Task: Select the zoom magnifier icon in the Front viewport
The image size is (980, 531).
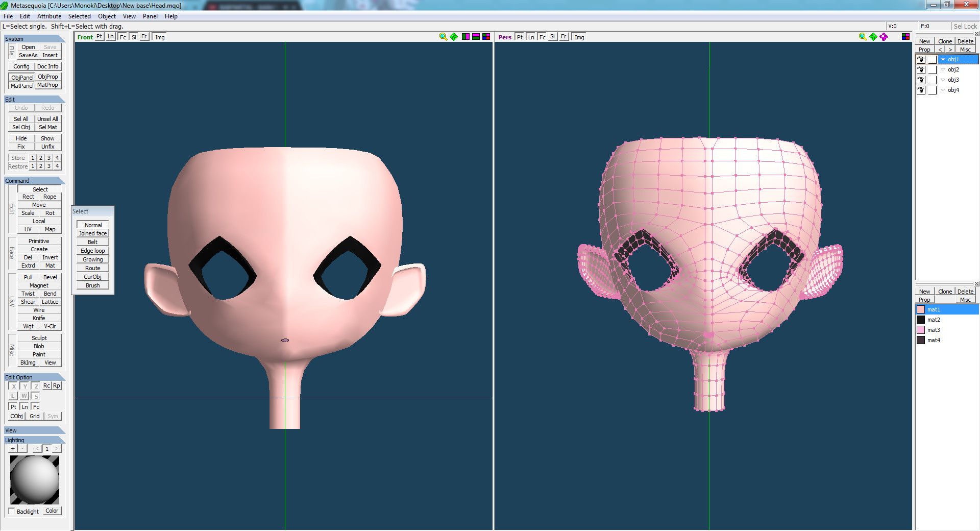Action: click(443, 36)
